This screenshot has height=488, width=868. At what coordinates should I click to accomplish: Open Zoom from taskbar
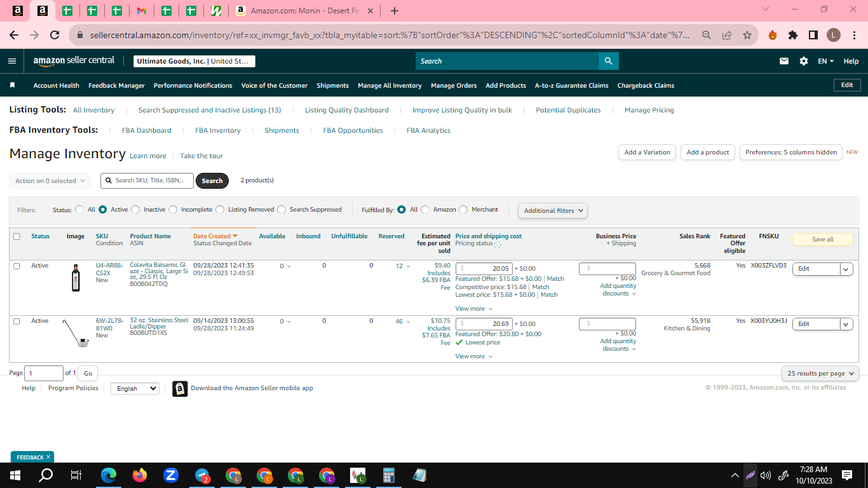tap(170, 475)
